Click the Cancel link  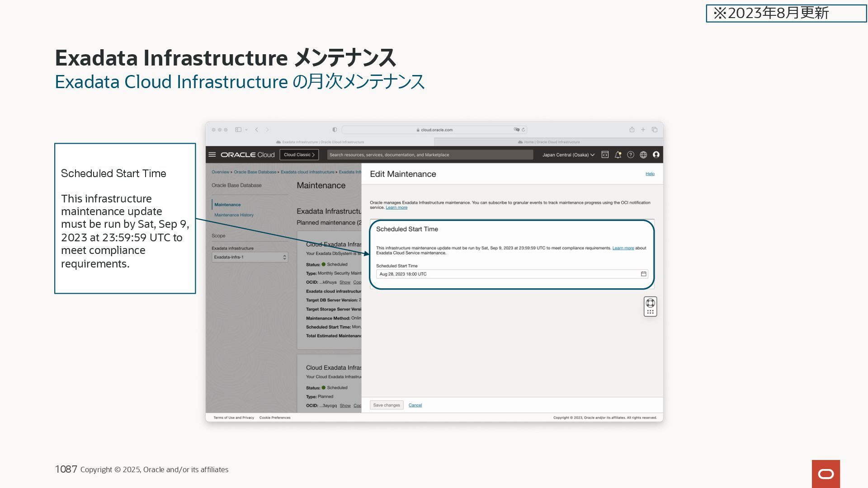(415, 405)
